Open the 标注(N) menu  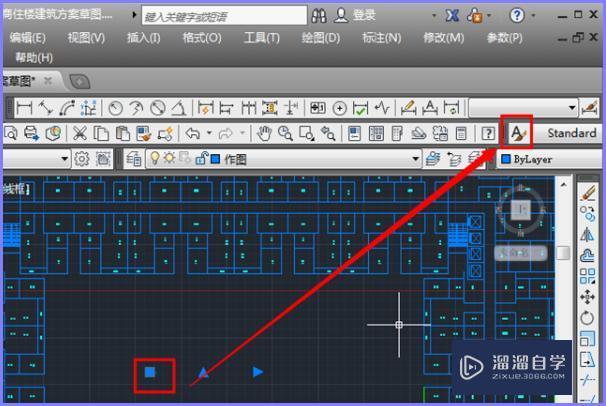[x=381, y=38]
